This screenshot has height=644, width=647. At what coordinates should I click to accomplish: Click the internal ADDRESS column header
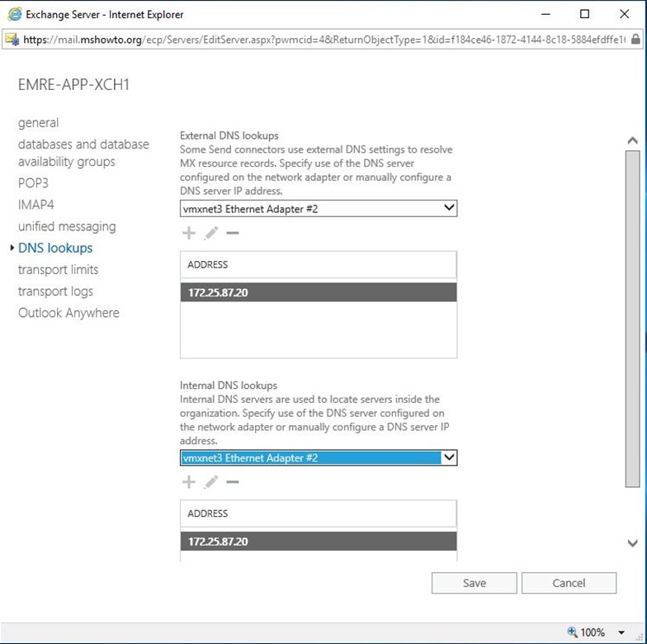click(x=319, y=514)
